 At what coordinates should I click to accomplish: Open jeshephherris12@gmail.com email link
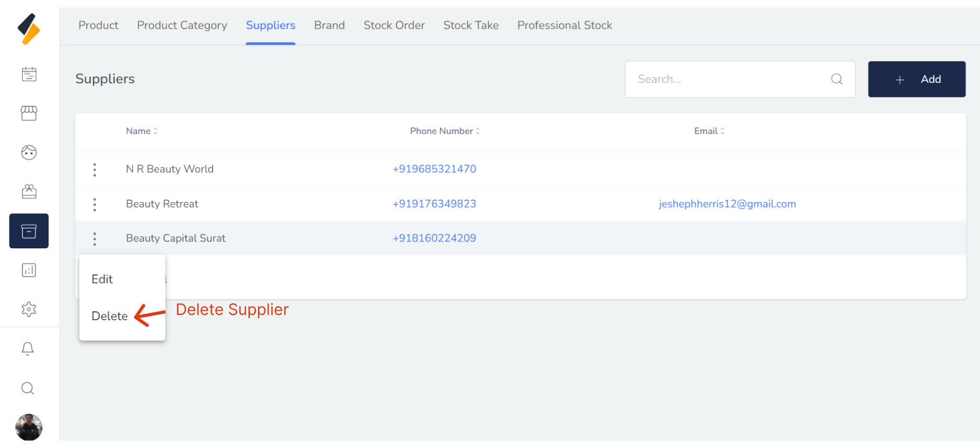727,204
